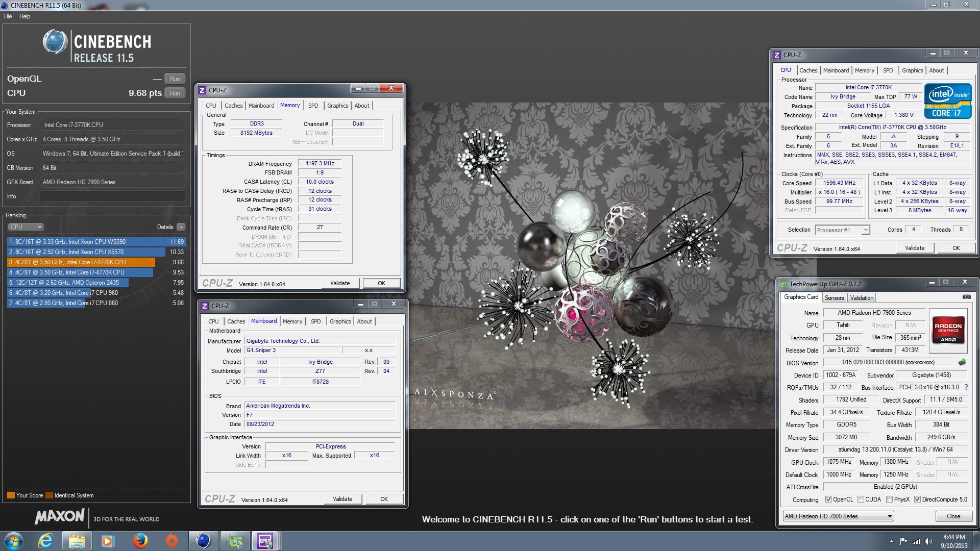Click Validate in top-right CPU-Z window
Screen dimensions: 980x551
pos(915,248)
